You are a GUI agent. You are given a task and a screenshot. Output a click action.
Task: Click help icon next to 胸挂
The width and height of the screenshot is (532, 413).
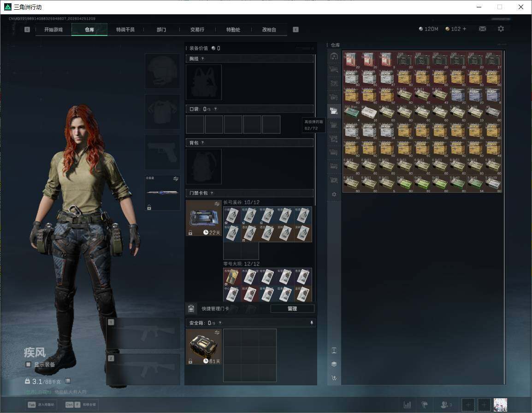pyautogui.click(x=202, y=59)
